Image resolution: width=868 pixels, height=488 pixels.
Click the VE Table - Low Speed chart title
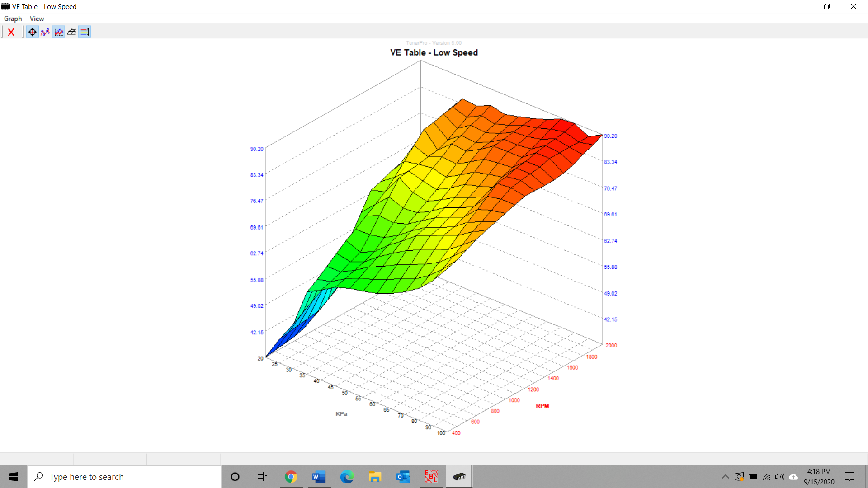434,52
